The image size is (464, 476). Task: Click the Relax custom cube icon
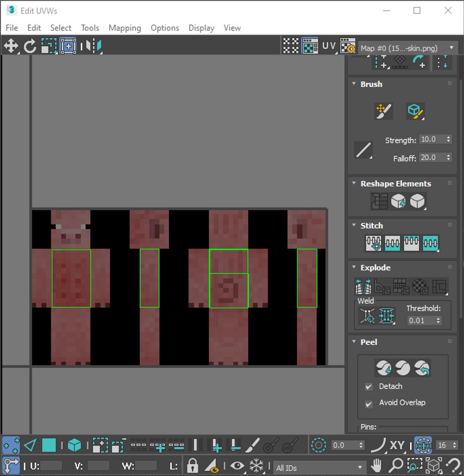pyautogui.click(x=417, y=201)
